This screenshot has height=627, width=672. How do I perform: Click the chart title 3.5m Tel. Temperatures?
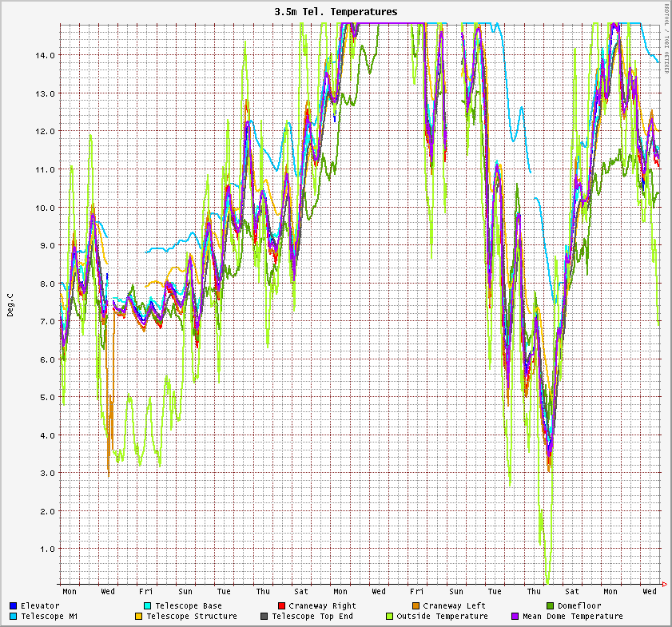click(336, 12)
